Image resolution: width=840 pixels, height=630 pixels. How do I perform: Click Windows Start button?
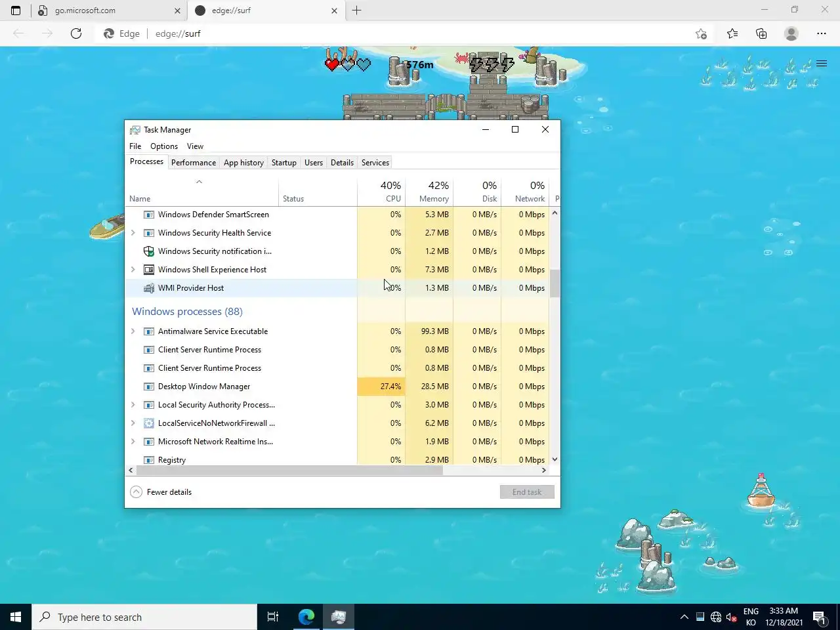[16, 617]
